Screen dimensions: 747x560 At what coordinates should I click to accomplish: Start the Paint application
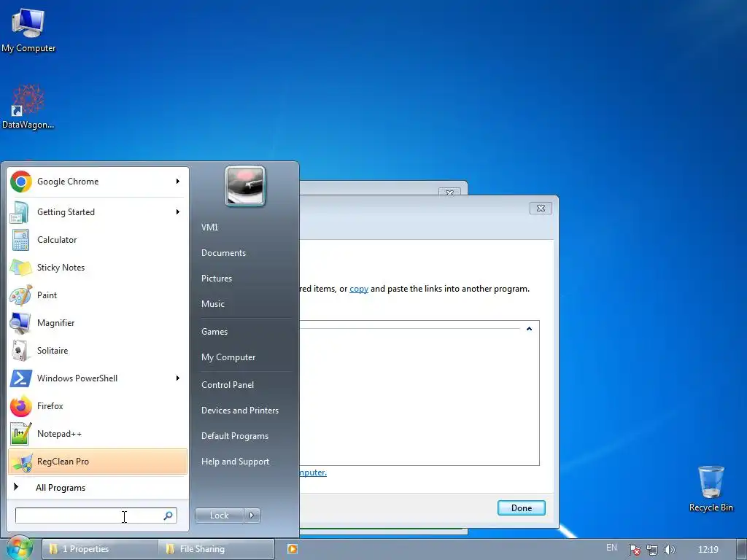point(98,295)
